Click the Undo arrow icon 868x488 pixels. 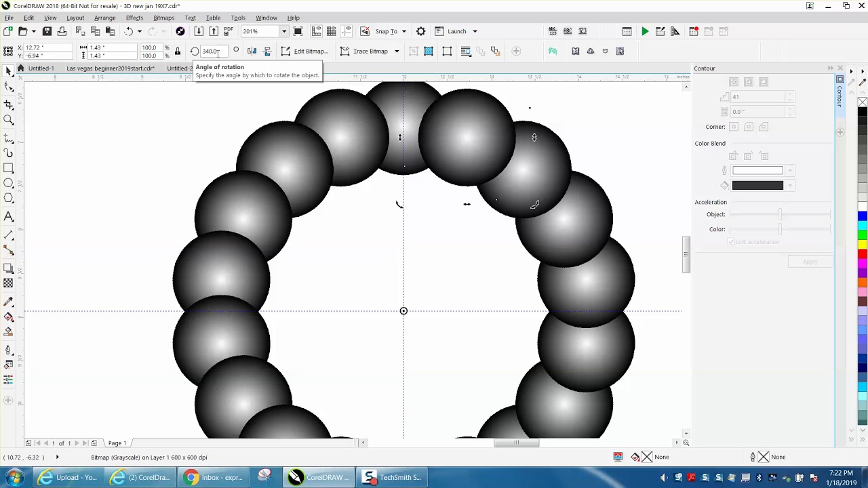(x=128, y=31)
